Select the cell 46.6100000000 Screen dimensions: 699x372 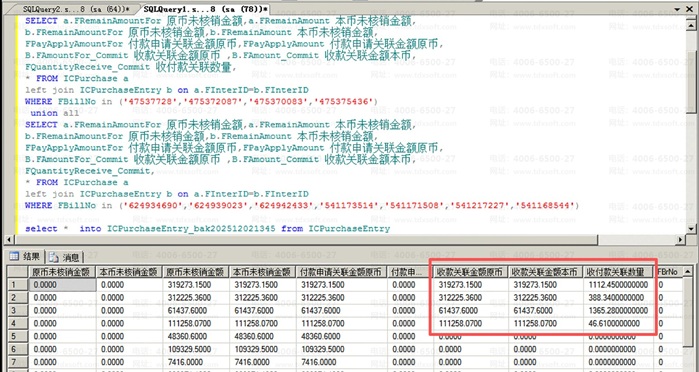pyautogui.click(x=618, y=323)
